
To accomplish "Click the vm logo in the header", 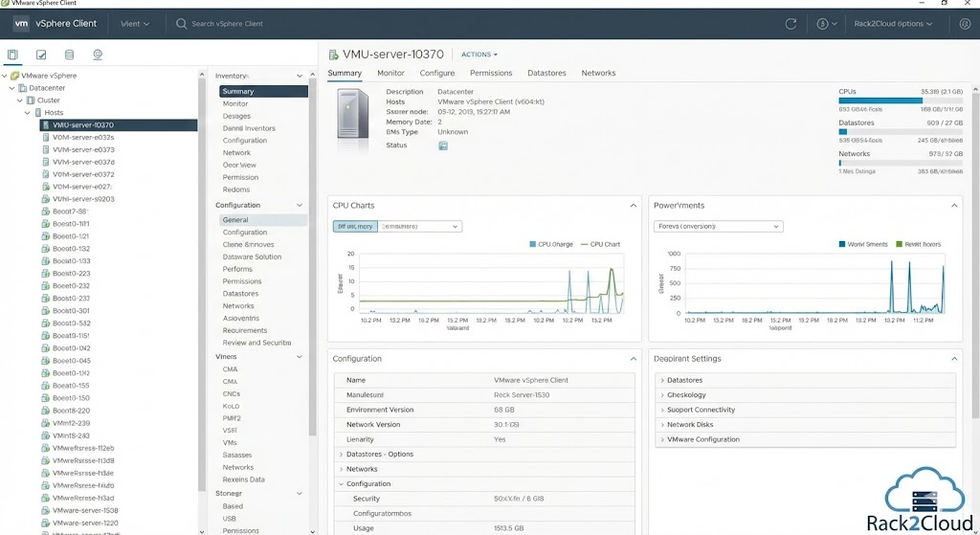I will pos(20,23).
